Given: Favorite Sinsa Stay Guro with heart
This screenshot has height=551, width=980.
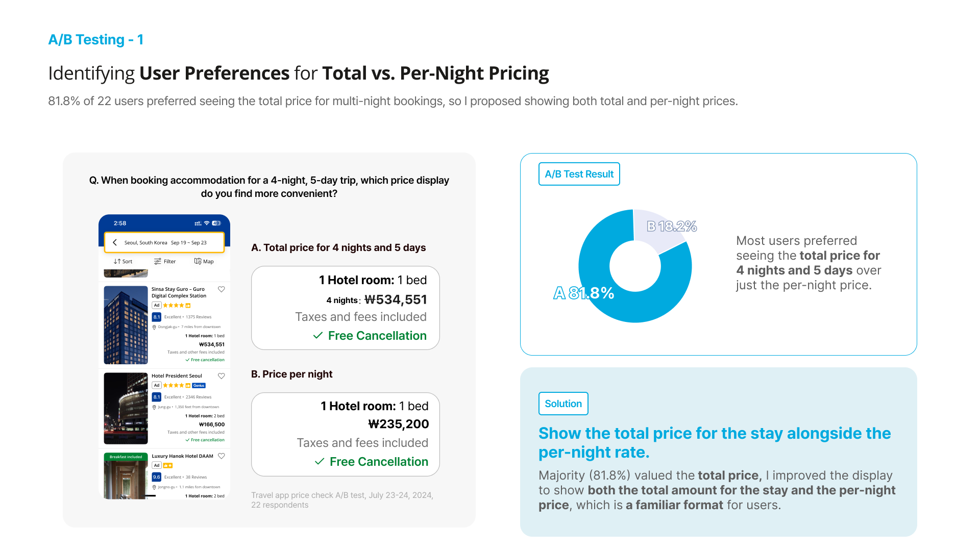Looking at the screenshot, I should 222,289.
